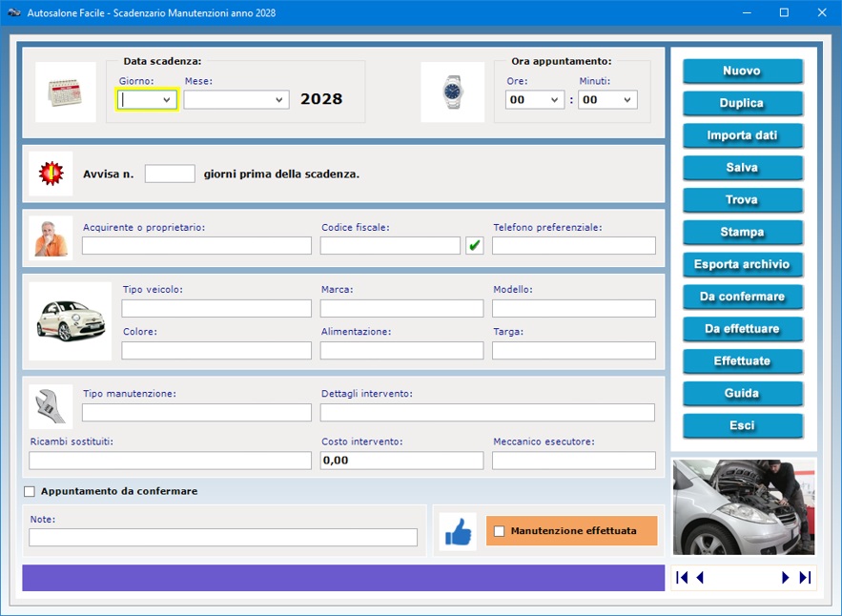Click the Tipo veicolo field
The width and height of the screenshot is (842, 616).
coord(216,308)
